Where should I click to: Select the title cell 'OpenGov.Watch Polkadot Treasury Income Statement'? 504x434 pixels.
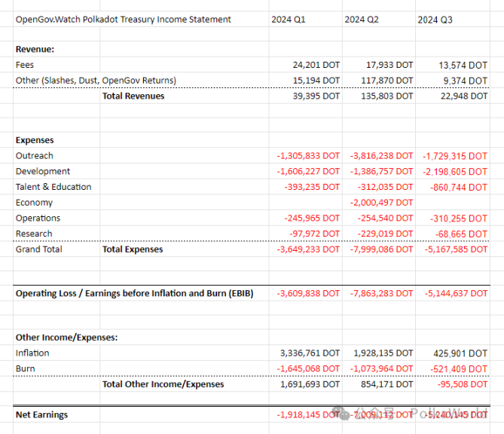pyautogui.click(x=124, y=19)
